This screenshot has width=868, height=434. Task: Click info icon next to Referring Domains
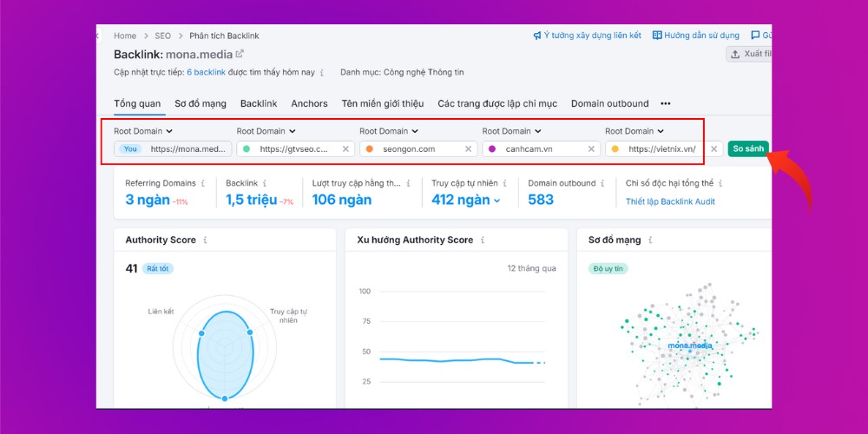tap(203, 183)
